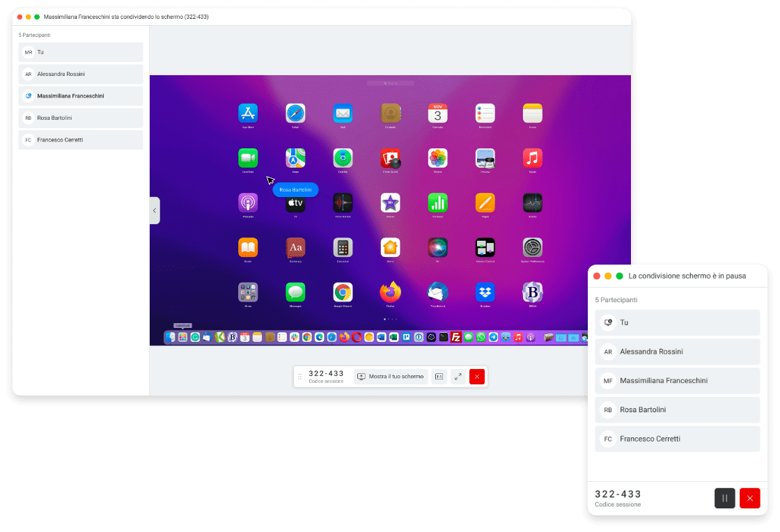Open the Find My app icon
The image size is (780, 532).
[x=343, y=158]
